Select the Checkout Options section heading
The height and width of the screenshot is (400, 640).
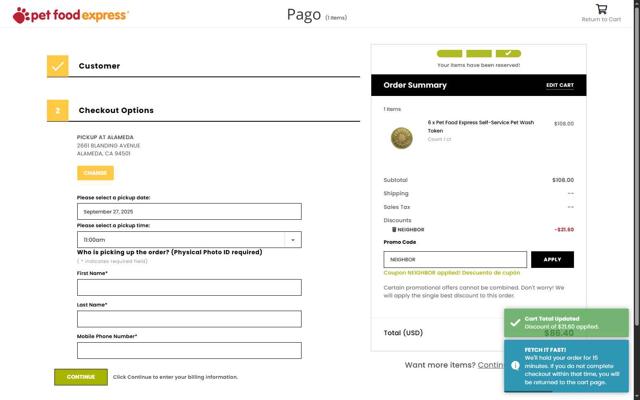coord(116,110)
